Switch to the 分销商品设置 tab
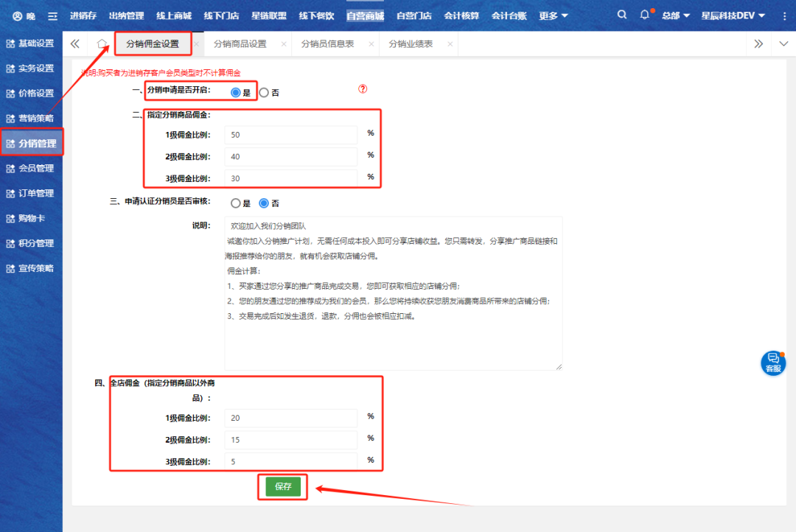796x532 pixels. coord(240,44)
